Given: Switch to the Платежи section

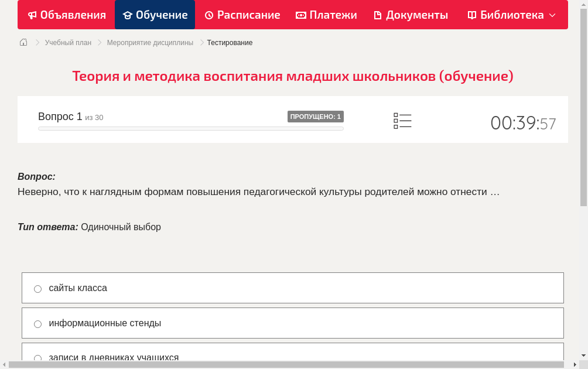Looking at the screenshot, I should (x=326, y=15).
